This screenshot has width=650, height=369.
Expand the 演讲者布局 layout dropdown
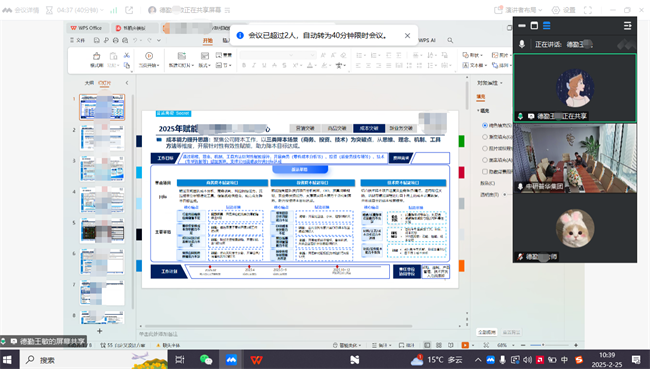[519, 10]
